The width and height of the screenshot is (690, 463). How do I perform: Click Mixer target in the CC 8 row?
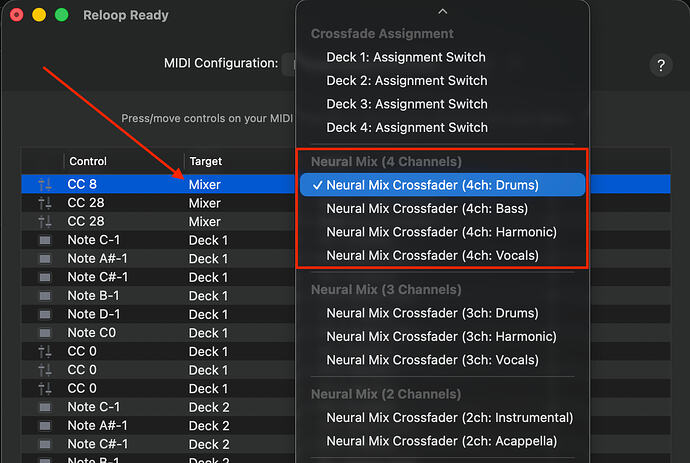[205, 184]
